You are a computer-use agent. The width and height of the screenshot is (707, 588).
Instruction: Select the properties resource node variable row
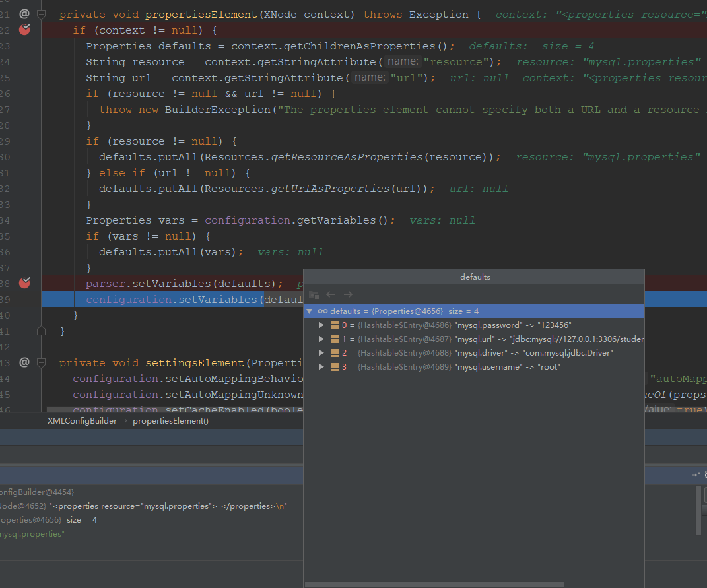pyautogui.click(x=152, y=506)
